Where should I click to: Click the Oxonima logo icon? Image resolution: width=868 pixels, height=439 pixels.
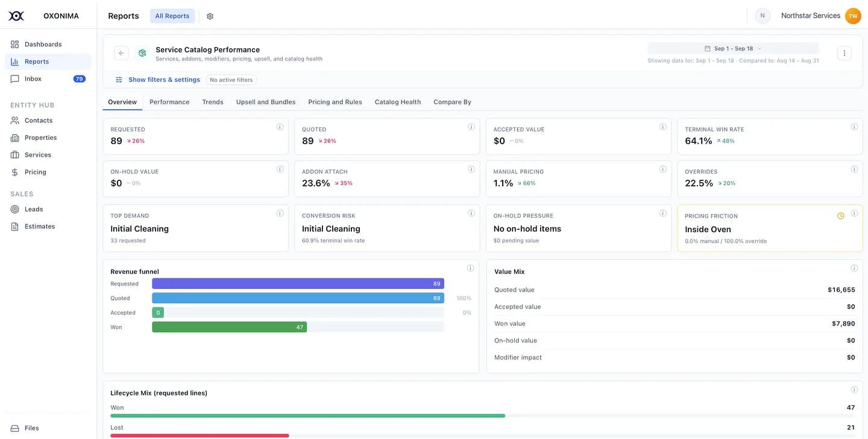(16, 16)
